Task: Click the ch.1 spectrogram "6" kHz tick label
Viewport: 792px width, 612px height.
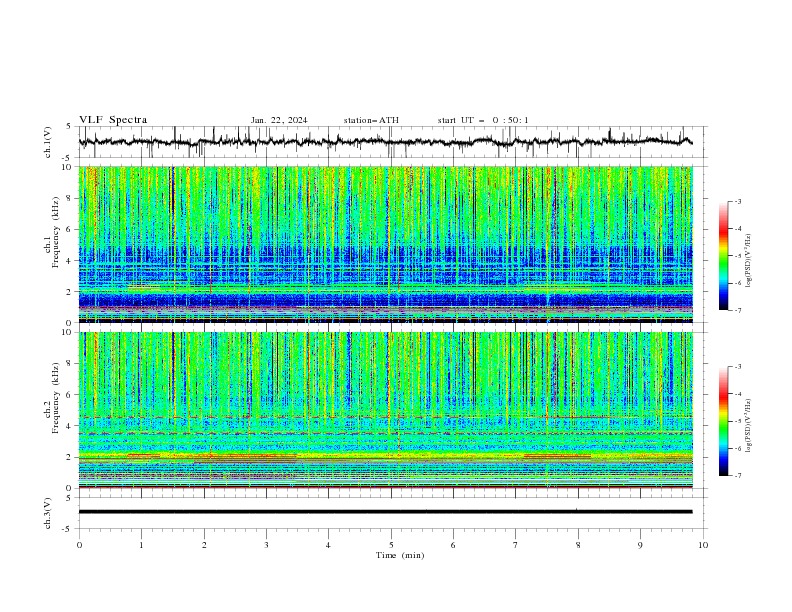Action: tap(70, 229)
